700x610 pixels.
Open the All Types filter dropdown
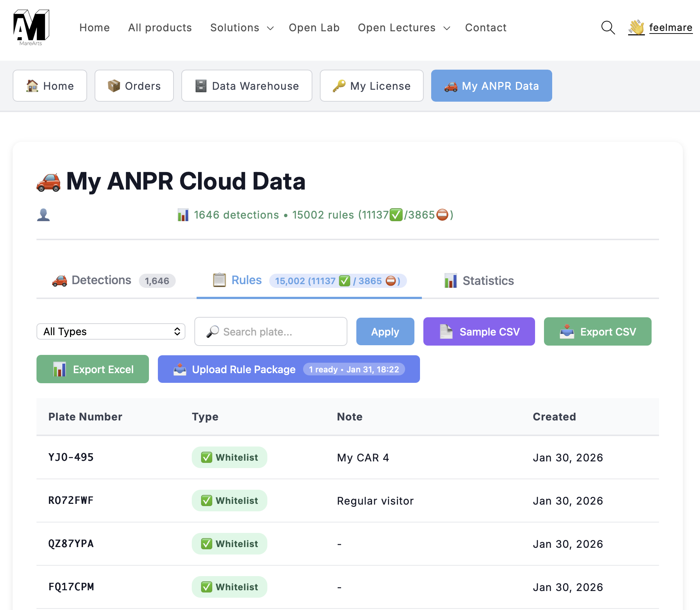tap(111, 331)
